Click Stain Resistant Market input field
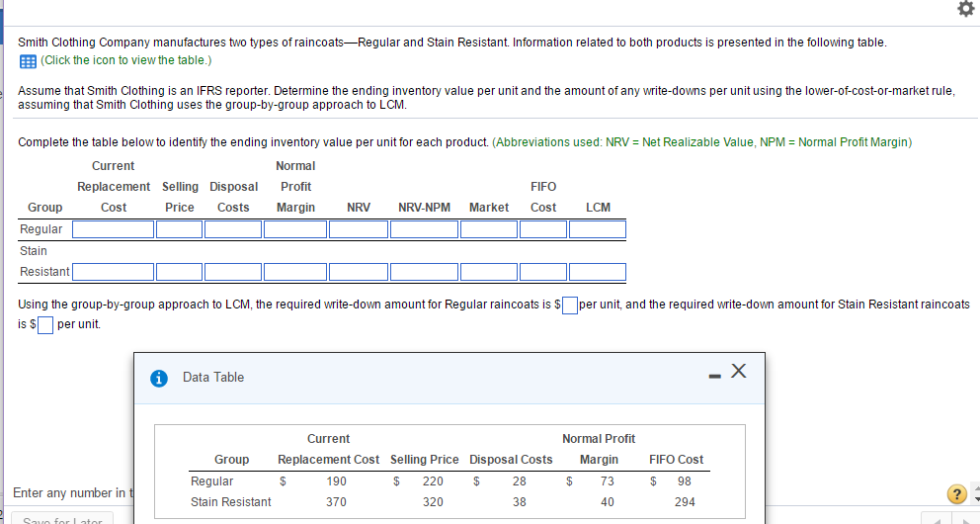The image size is (980, 524). [x=489, y=271]
